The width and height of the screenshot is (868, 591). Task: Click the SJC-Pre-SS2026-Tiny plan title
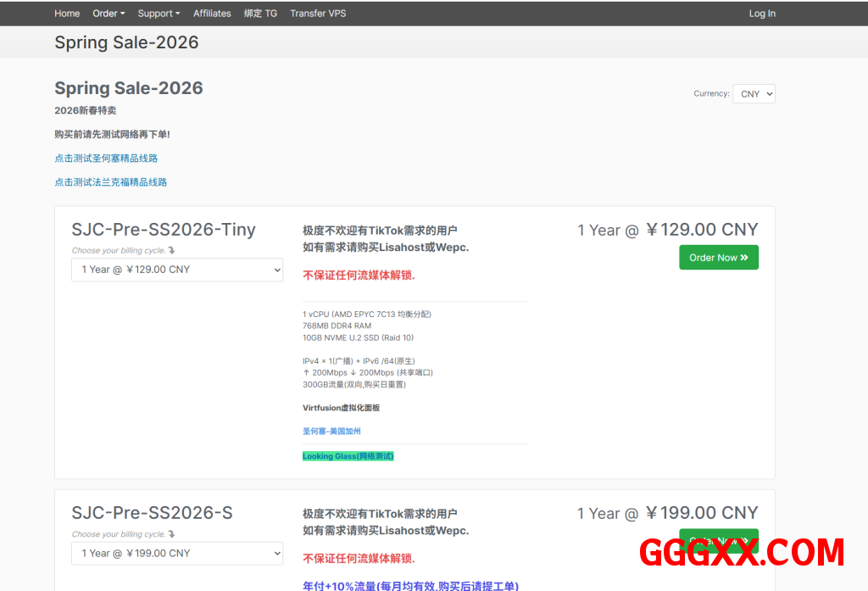(164, 230)
